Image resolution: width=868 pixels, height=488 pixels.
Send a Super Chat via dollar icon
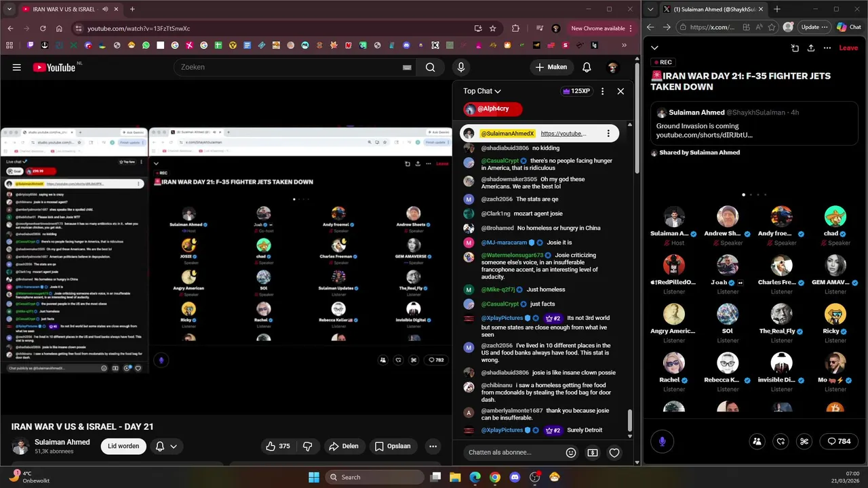(x=593, y=453)
